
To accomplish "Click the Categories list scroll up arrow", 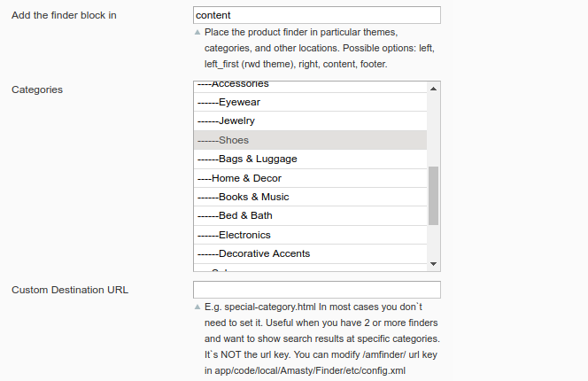I will (x=433, y=88).
